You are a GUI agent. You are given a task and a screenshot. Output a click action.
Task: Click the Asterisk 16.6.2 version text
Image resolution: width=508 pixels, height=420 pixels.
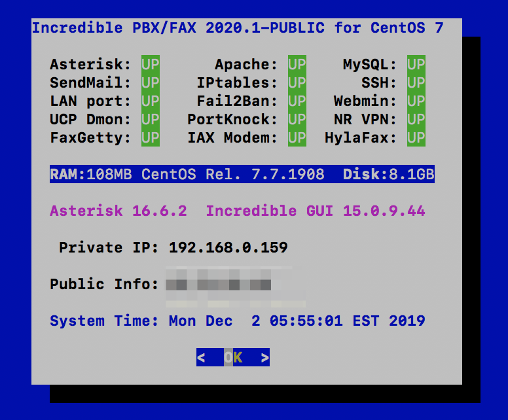click(118, 211)
